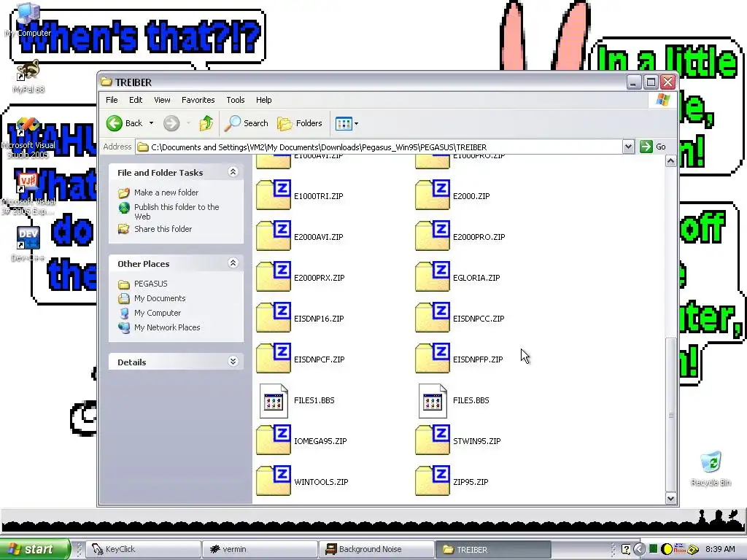Image resolution: width=747 pixels, height=560 pixels.
Task: Open the View menu
Action: tap(162, 100)
